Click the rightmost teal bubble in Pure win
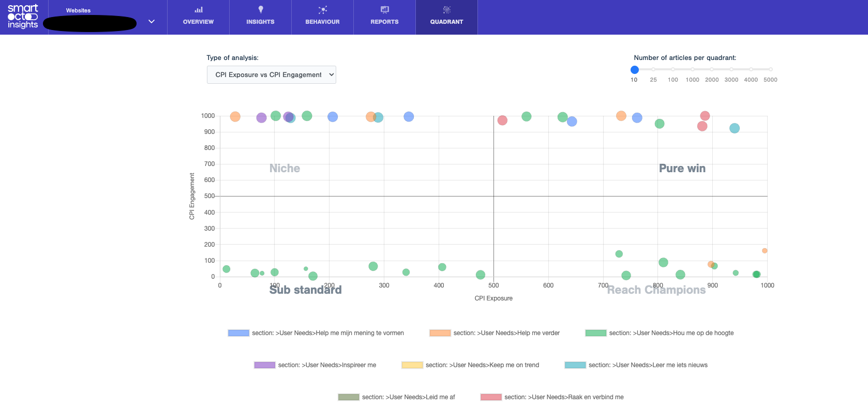Image resolution: width=868 pixels, height=408 pixels. (x=734, y=128)
